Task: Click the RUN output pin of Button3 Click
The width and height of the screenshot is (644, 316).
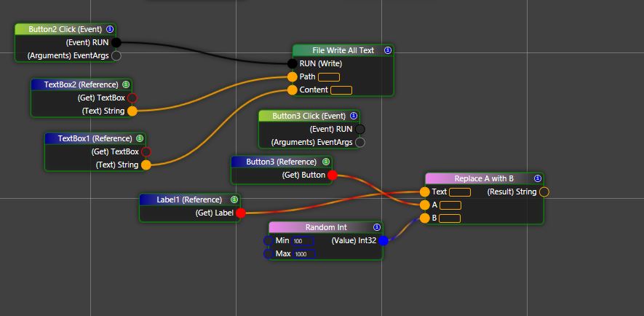Action: point(359,129)
